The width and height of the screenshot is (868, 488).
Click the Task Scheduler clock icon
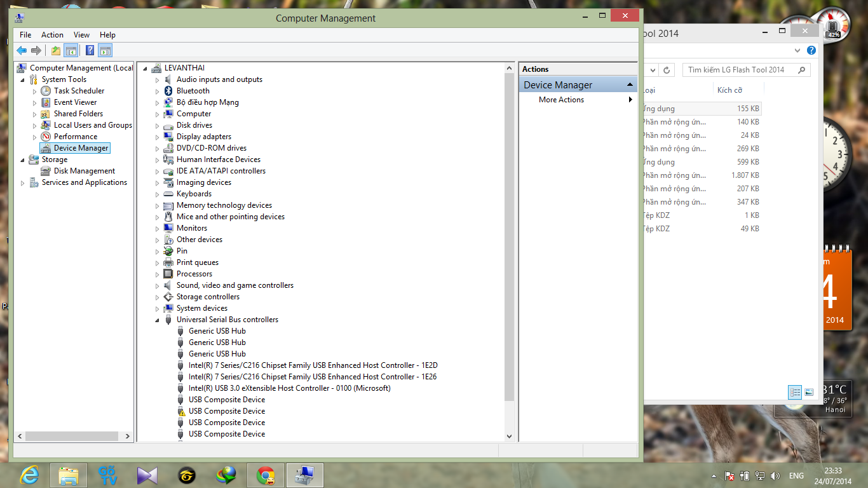46,91
